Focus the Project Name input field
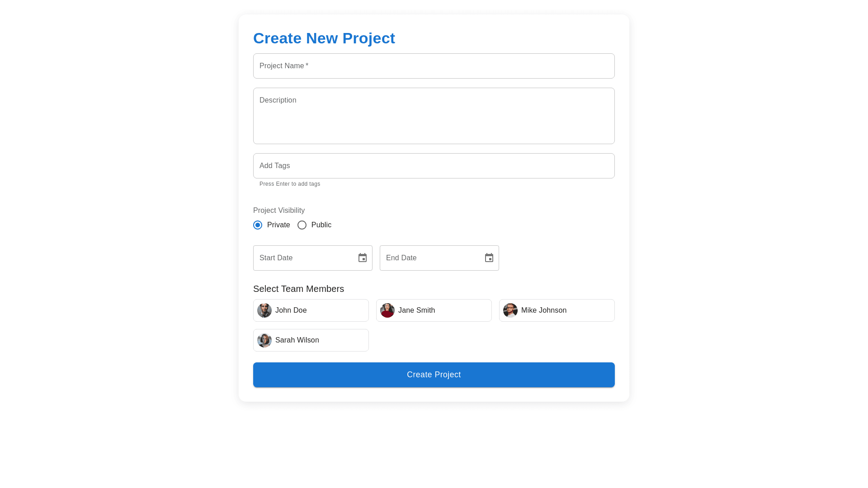This screenshot has width=868, height=488. point(434,66)
